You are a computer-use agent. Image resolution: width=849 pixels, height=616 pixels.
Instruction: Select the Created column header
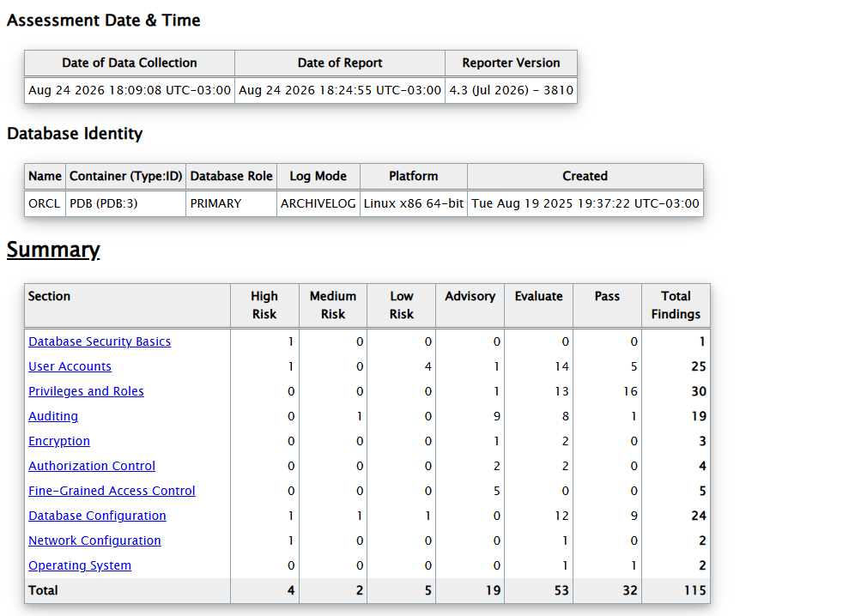coord(585,176)
